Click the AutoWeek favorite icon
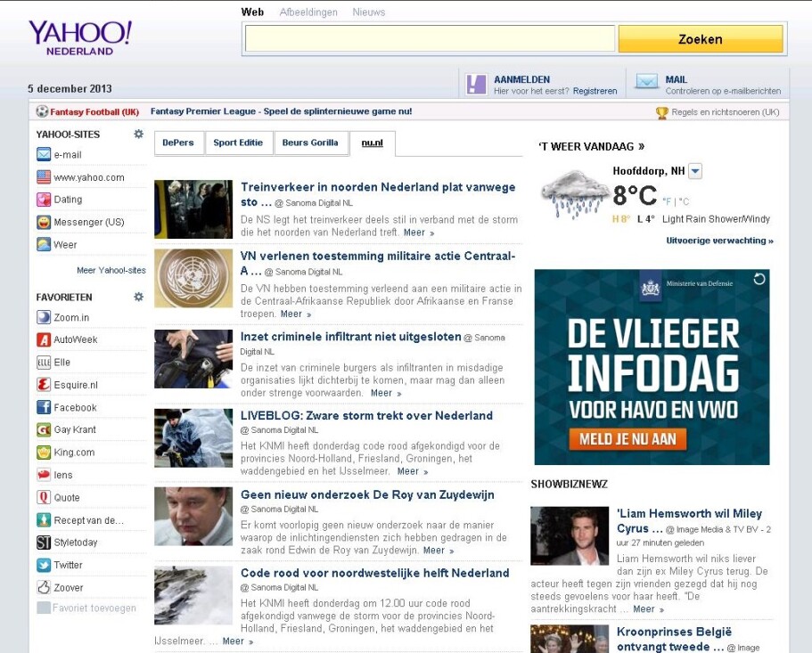The image size is (812, 653). coord(44,340)
